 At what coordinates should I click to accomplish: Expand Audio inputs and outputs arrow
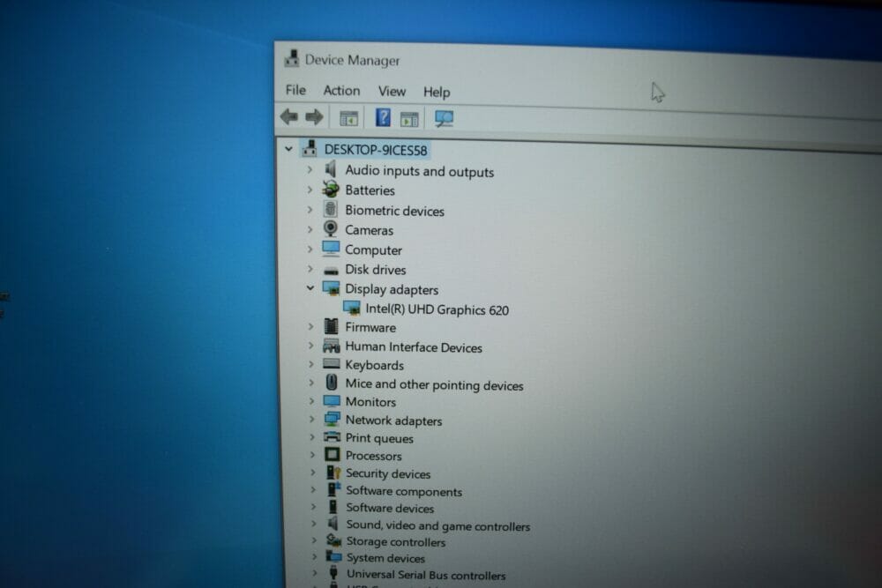pos(310,169)
